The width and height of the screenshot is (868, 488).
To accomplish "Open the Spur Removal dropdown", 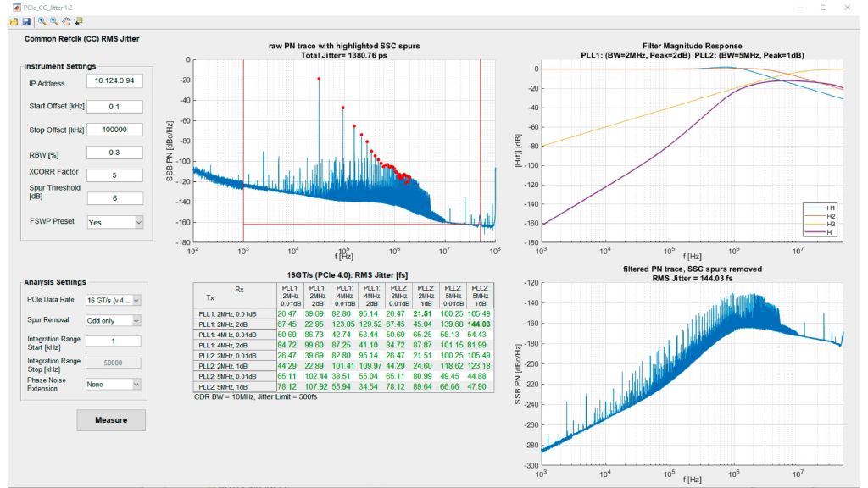I will click(113, 320).
